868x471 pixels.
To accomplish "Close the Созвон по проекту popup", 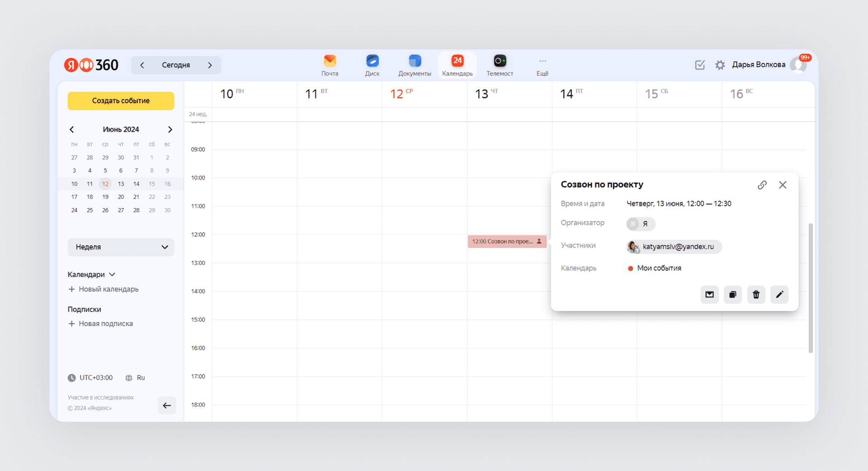I will [783, 185].
